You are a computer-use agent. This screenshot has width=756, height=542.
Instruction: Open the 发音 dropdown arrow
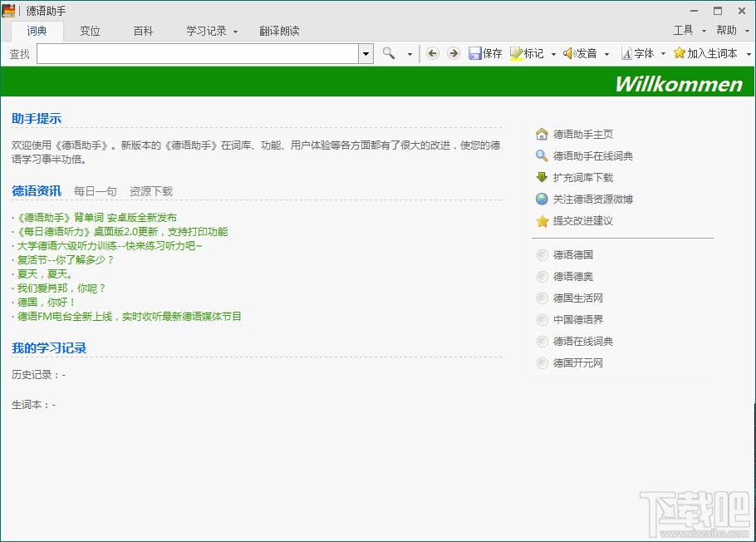(x=607, y=54)
